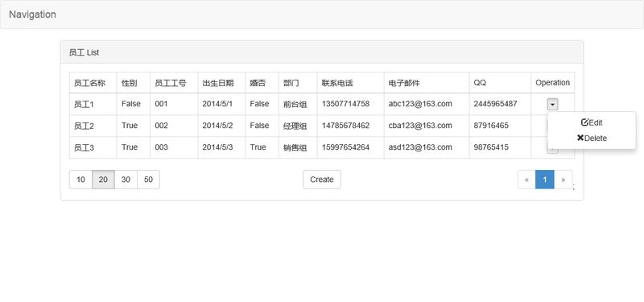
Task: Click birth date 2014/5/3
Action: [217, 147]
